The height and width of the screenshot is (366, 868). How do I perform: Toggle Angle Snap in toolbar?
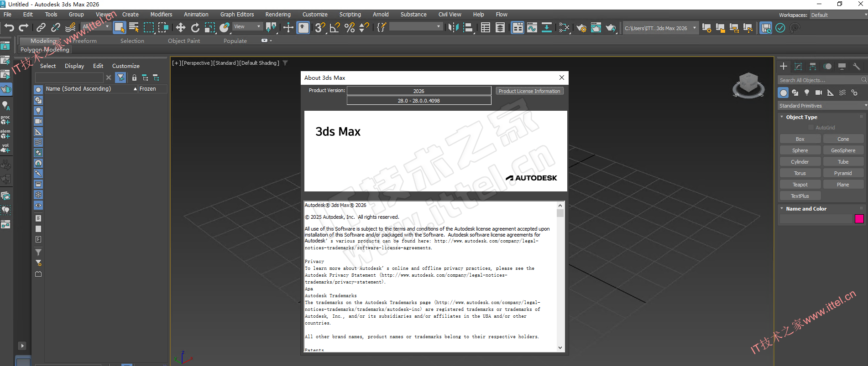tap(335, 28)
